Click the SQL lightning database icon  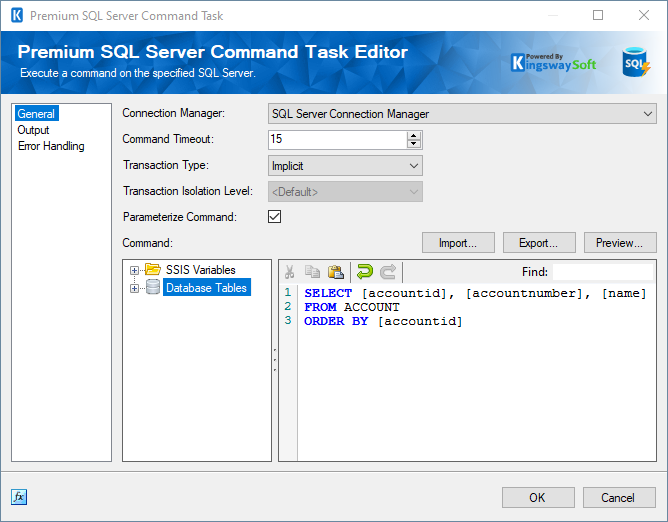pos(636,62)
